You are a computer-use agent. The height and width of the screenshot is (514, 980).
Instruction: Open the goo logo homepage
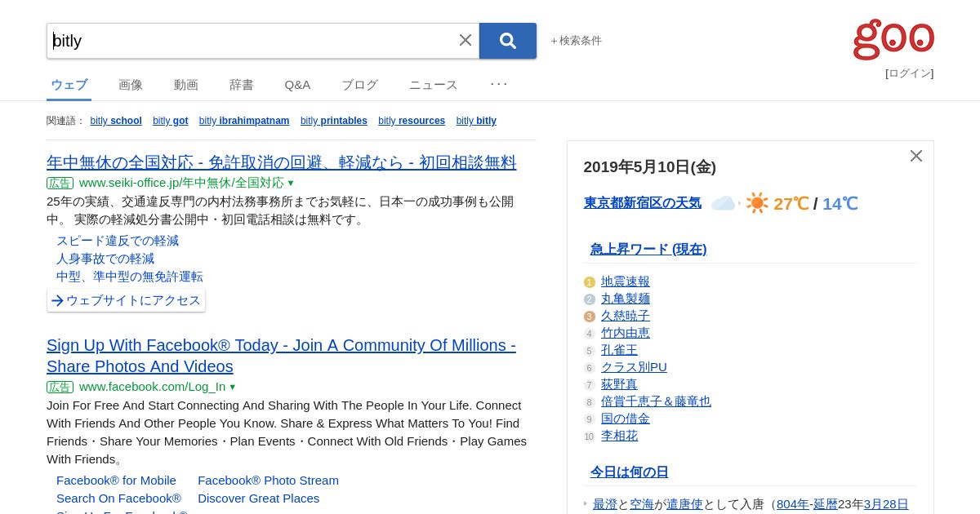tap(893, 39)
